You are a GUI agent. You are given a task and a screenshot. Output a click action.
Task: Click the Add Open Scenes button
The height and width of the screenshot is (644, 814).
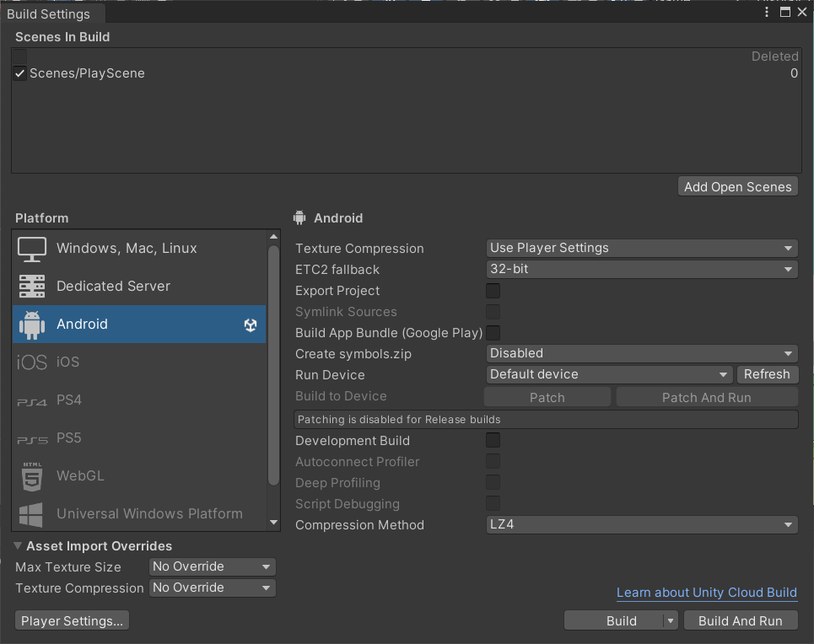pos(738,187)
